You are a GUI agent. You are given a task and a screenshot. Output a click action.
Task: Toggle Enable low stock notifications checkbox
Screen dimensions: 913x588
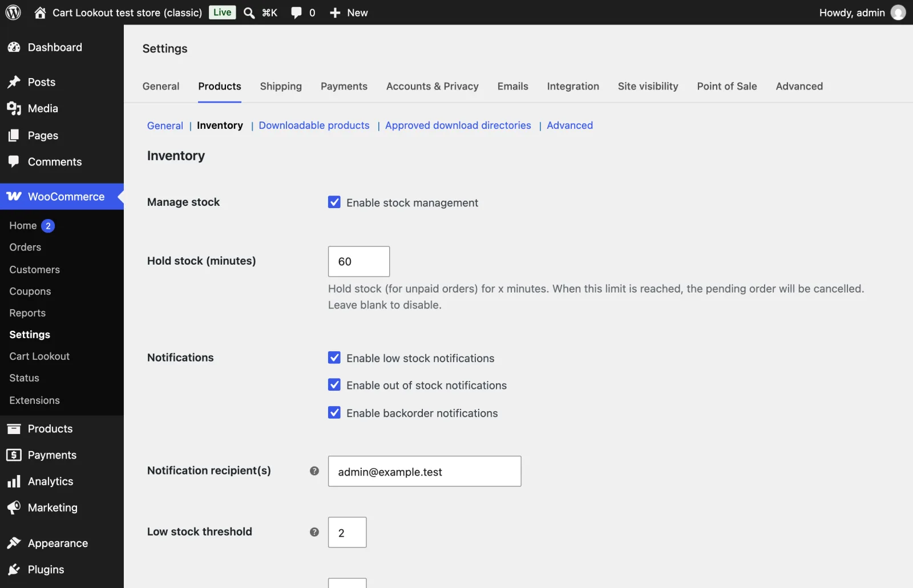tap(334, 358)
